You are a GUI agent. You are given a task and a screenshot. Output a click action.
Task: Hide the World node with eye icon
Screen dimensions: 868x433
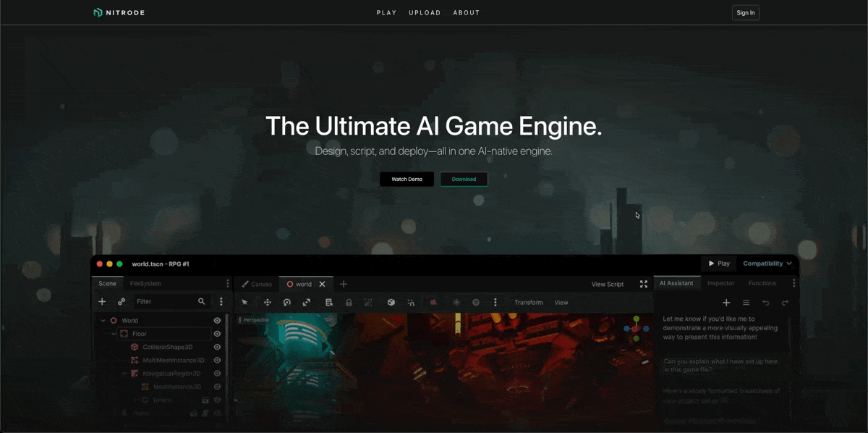pyautogui.click(x=217, y=321)
